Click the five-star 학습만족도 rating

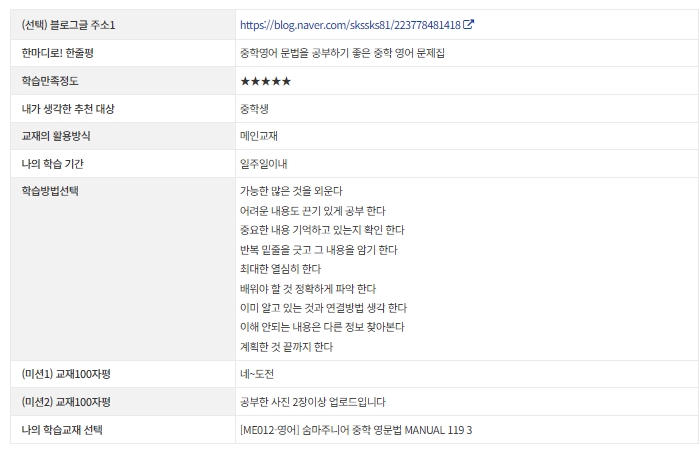tap(265, 81)
